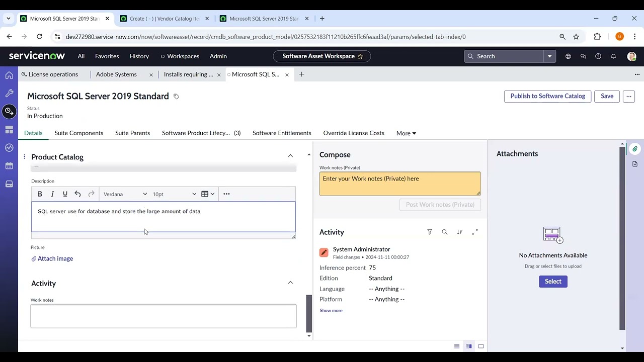Viewport: 644px width, 362px height.
Task: Open the notifications bell
Action: tap(613, 56)
